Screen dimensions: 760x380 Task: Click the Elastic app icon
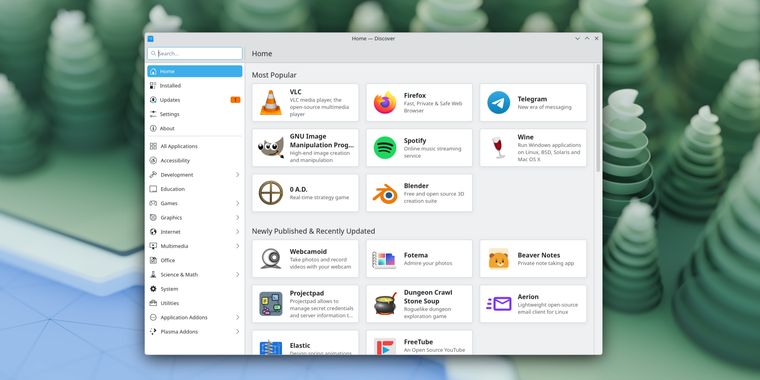coord(270,348)
